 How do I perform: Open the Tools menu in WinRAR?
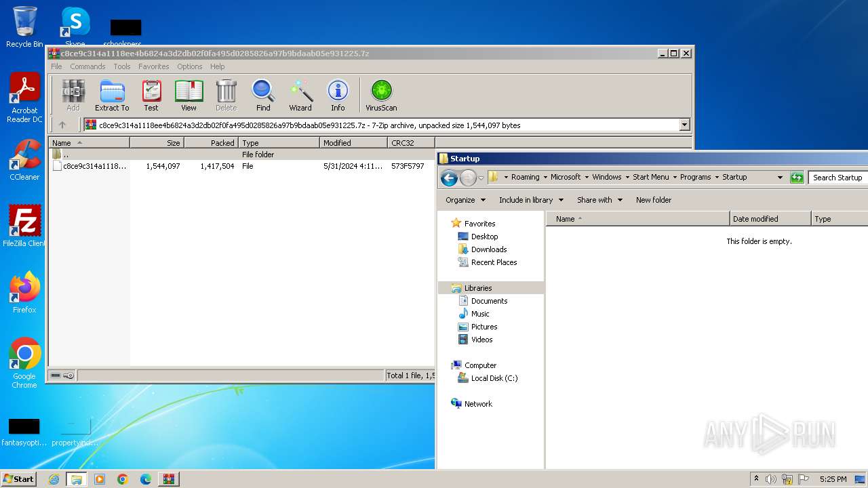tap(122, 66)
